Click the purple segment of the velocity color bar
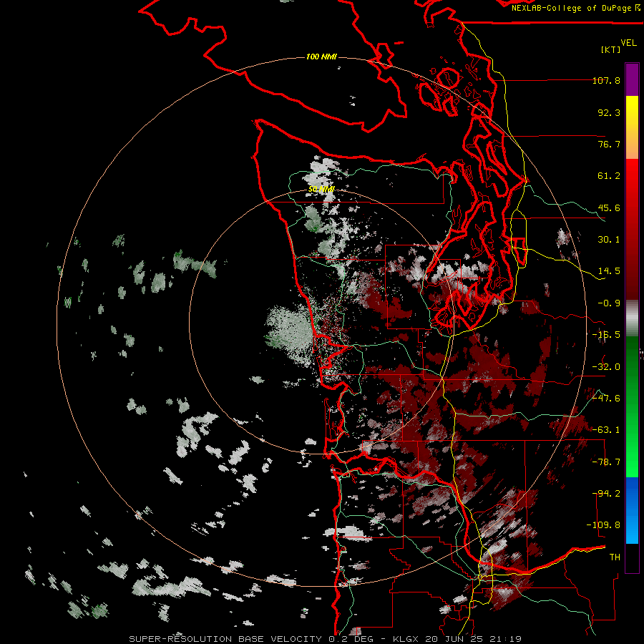The width and height of the screenshot is (644, 644). click(632, 79)
